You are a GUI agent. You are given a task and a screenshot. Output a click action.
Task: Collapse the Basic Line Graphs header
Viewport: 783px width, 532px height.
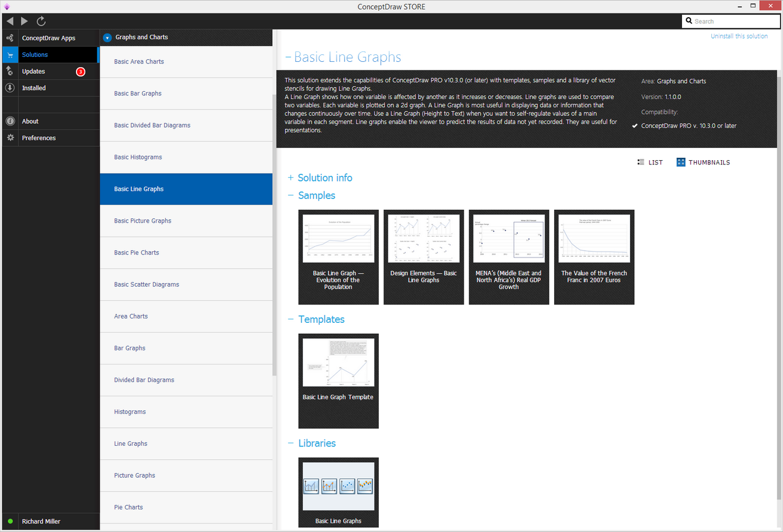click(x=288, y=57)
